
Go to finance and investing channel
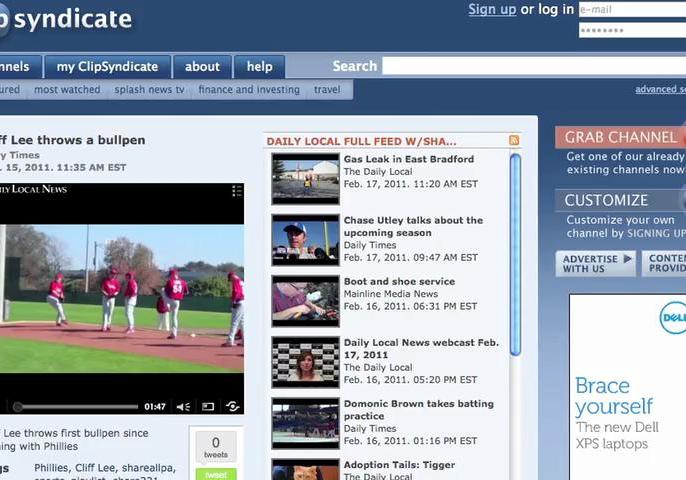(x=249, y=90)
